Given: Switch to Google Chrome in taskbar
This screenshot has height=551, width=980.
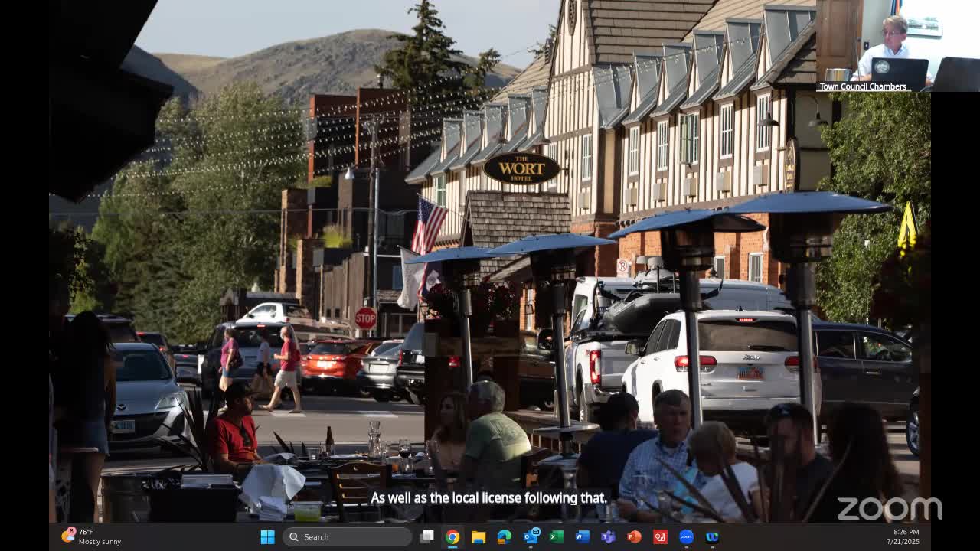Looking at the screenshot, I should click(452, 536).
